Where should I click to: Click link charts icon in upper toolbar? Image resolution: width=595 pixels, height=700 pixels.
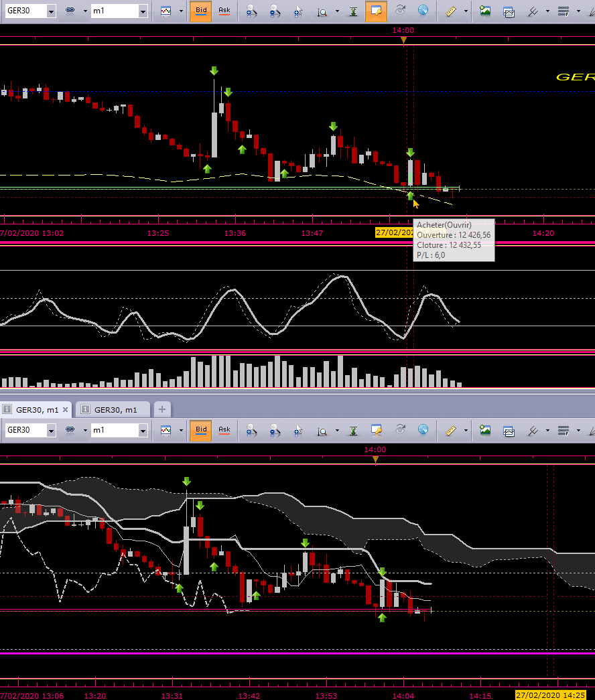(70, 11)
